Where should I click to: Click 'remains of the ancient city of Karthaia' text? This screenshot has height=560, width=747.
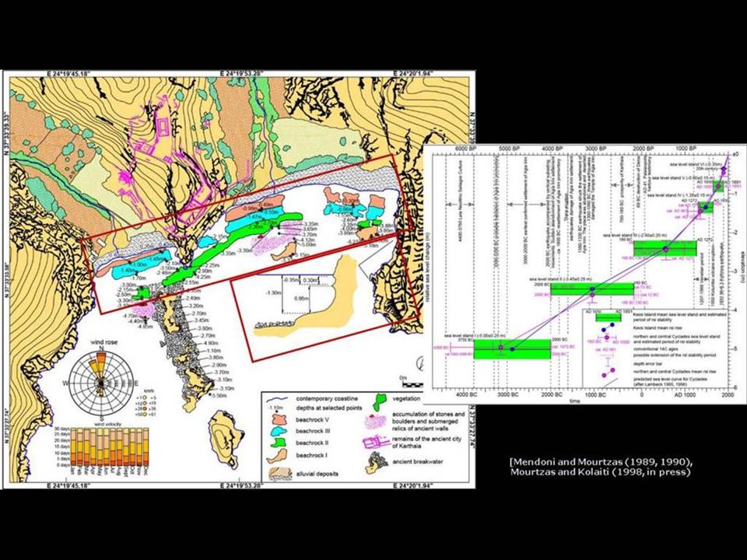[427, 443]
